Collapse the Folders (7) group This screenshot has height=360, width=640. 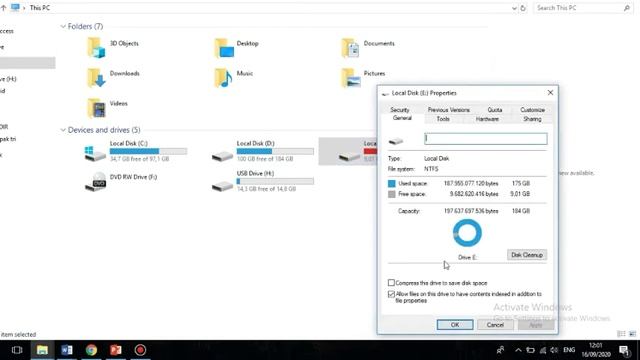pos(63,27)
